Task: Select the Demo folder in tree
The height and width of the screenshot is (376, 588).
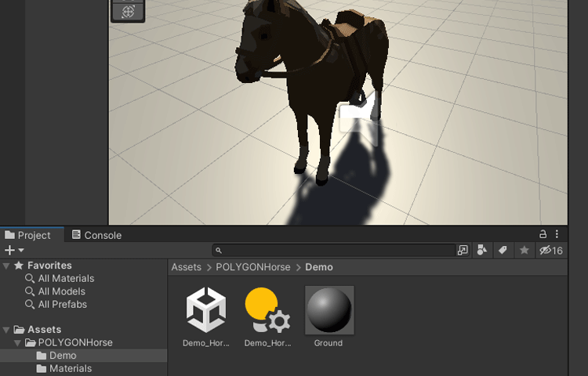Action: (83, 356)
